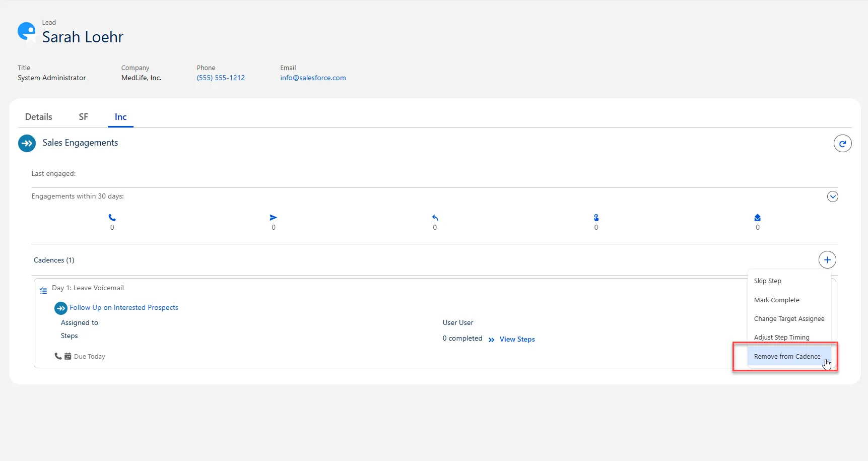
Task: Click the email replies engagement icon
Action: point(435,218)
